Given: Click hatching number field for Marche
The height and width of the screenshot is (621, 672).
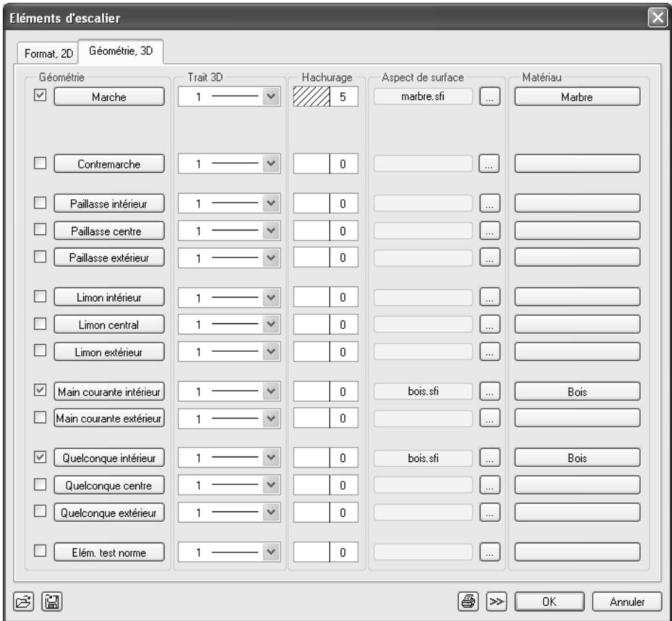Looking at the screenshot, I should point(344,96).
